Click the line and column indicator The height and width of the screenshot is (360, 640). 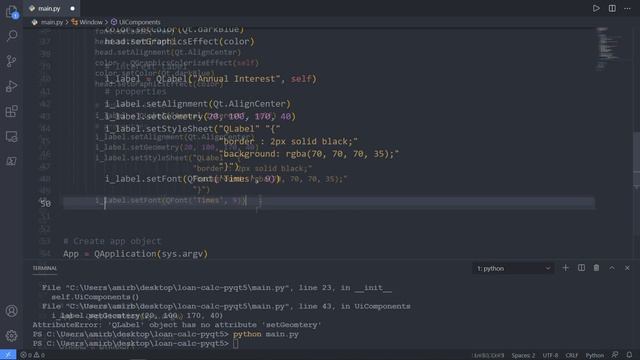(488, 355)
